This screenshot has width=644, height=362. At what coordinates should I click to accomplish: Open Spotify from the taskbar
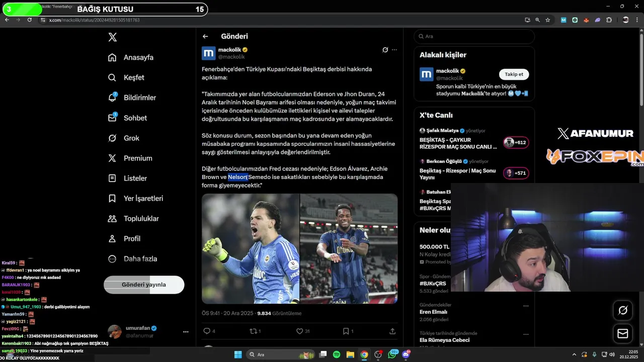(337, 354)
